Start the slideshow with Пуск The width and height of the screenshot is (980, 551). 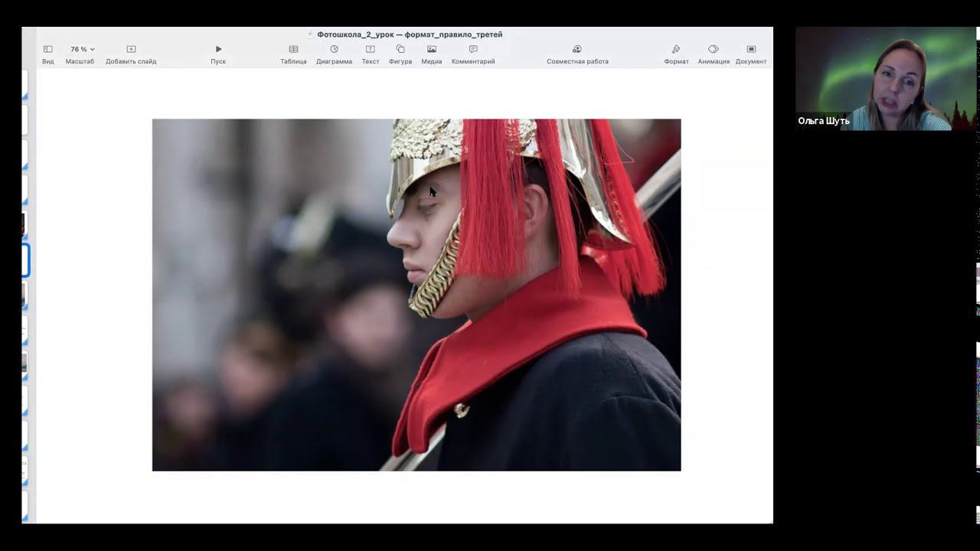pyautogui.click(x=218, y=54)
